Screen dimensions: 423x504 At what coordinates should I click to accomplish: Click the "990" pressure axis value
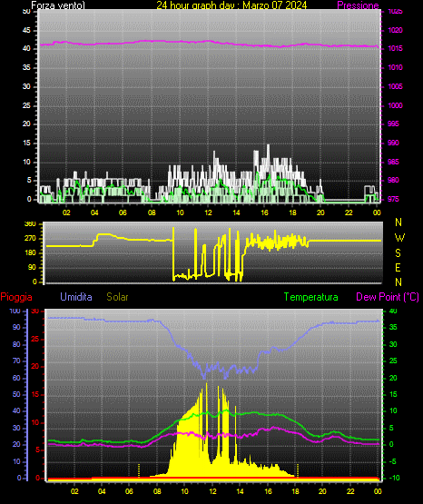tap(393, 143)
